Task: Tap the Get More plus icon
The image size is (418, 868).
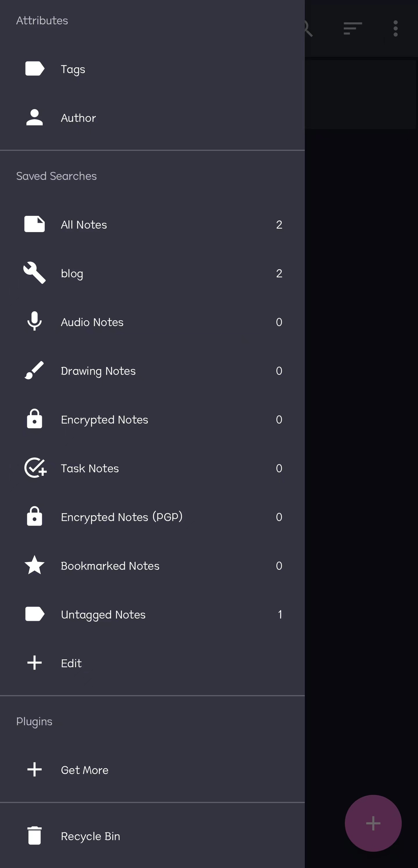Action: click(35, 770)
